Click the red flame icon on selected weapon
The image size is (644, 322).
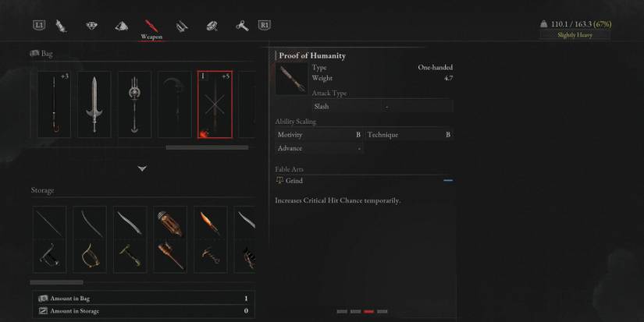point(204,134)
